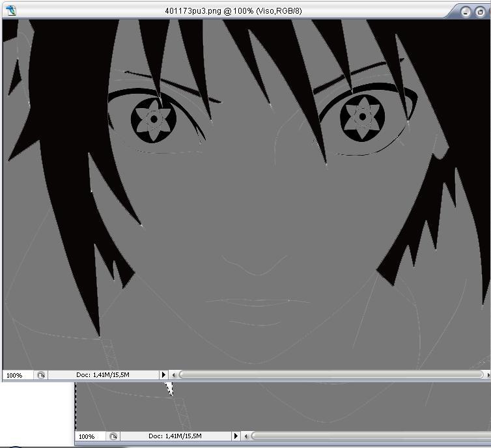Click the Doc size info in back window

[x=175, y=436]
